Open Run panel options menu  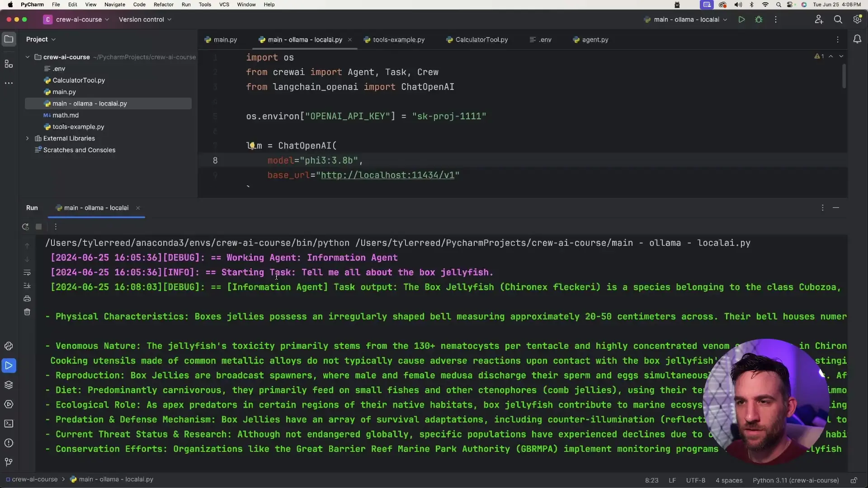click(823, 208)
